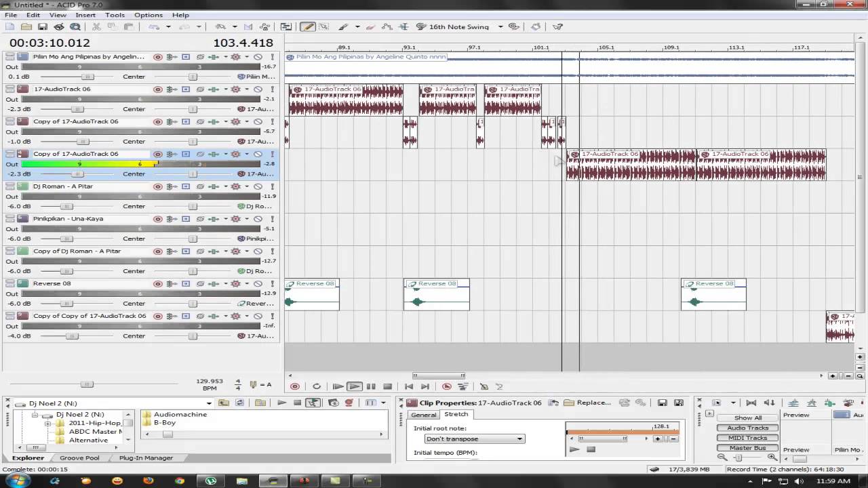Screen dimensions: 868x488
Task: Play the project from the start
Action: click(338, 386)
